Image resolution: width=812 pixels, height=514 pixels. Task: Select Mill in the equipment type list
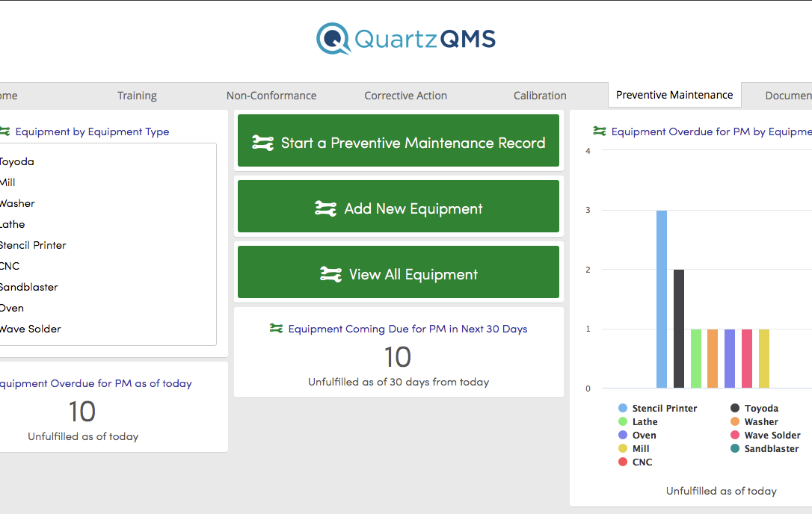coord(7,182)
